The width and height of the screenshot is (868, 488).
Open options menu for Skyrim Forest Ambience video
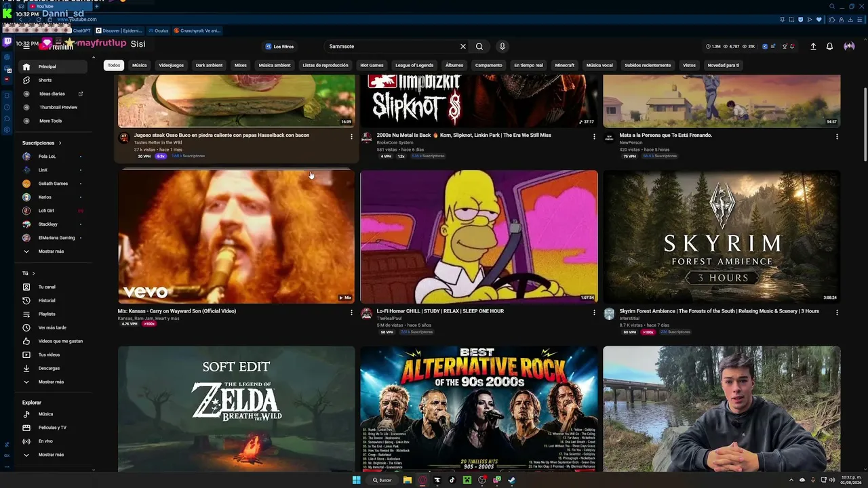tap(837, 312)
